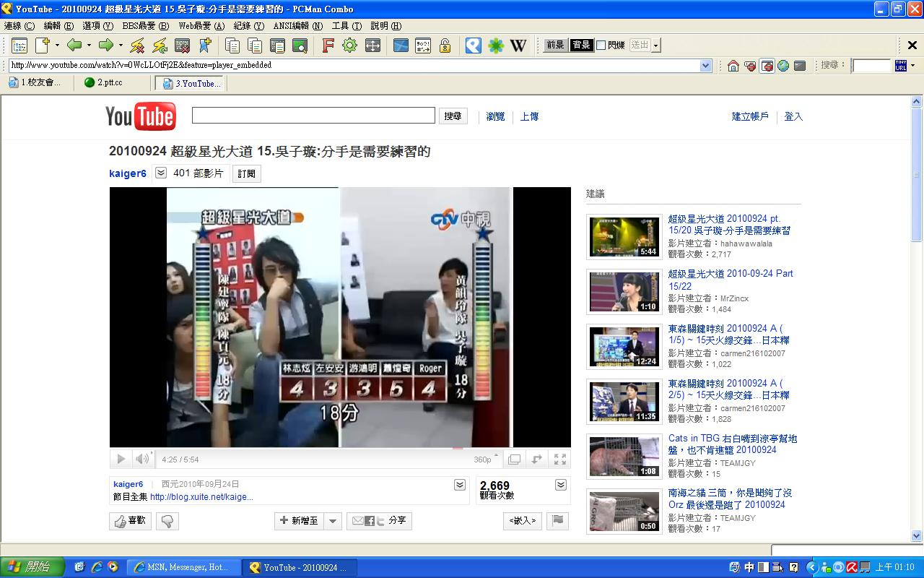Play the video with play button
Screen dimensions: 924x578
pyautogui.click(x=121, y=459)
